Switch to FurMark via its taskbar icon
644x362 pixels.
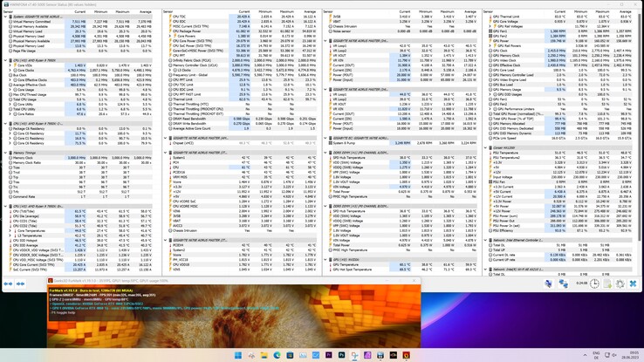(406, 355)
